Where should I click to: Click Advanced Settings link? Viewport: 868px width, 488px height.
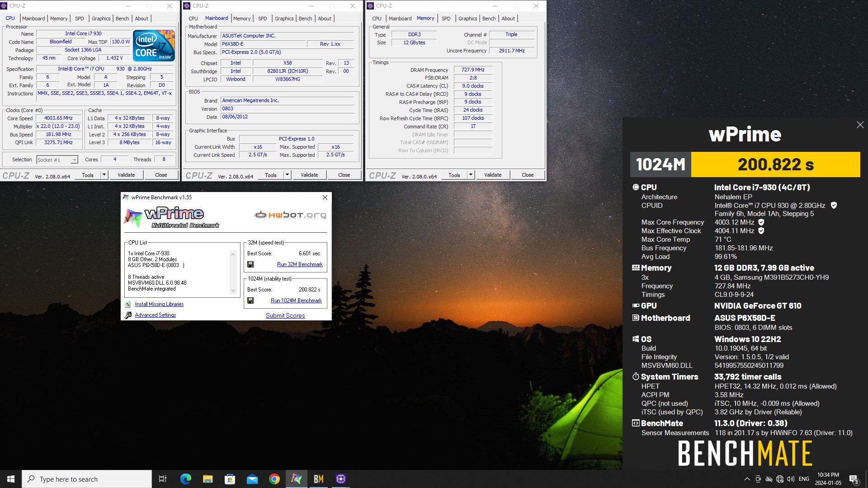click(156, 315)
